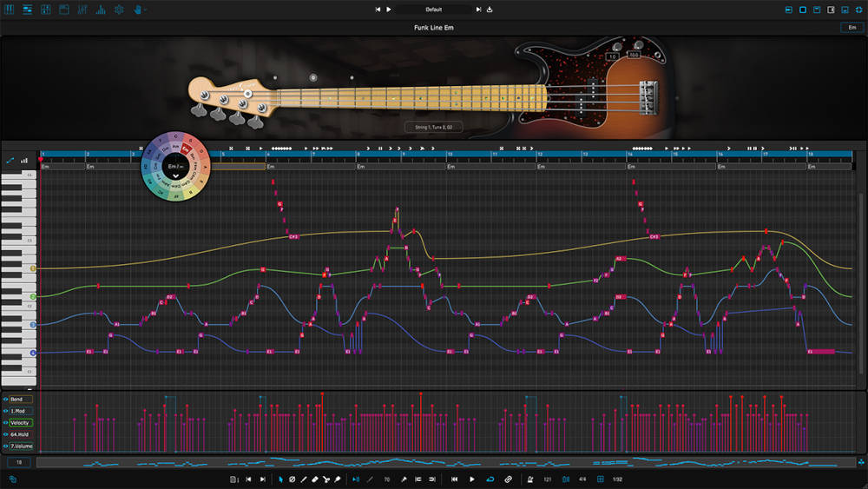Viewport: 868px width, 489px height.
Task: Expand the chord wheel center chevron
Action: click(175, 176)
